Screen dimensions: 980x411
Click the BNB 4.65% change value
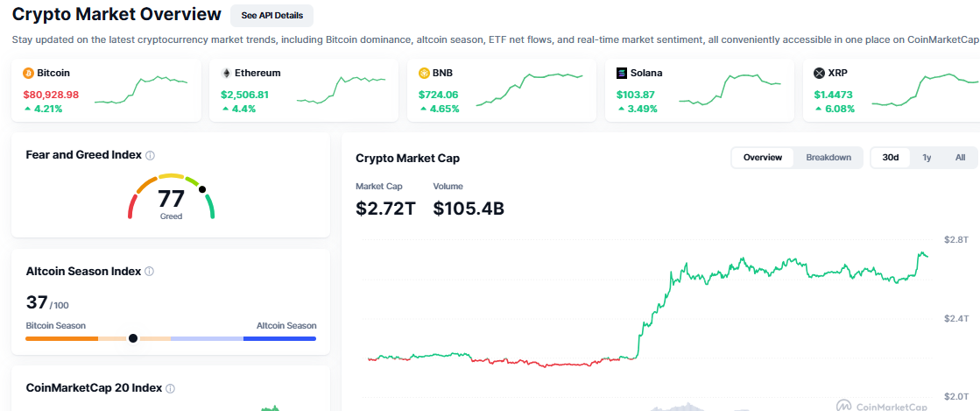click(x=444, y=109)
